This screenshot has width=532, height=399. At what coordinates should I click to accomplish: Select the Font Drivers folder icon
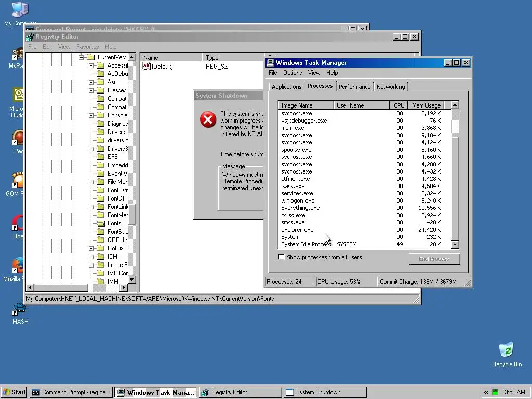click(100, 190)
